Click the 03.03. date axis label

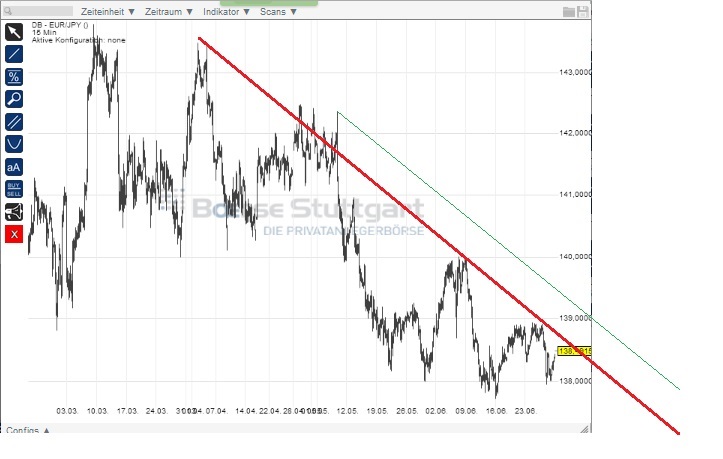[67, 411]
